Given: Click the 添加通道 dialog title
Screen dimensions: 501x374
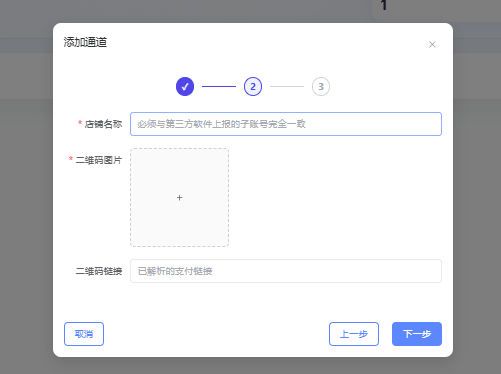Looking at the screenshot, I should coord(85,42).
